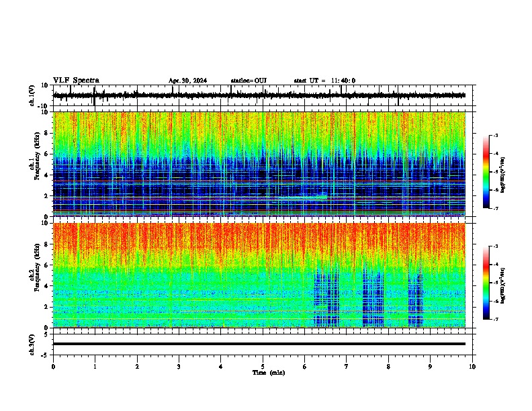The image size is (532, 411).
Task: Click the ch.1(V) waveform axis label
Action: pos(32,95)
